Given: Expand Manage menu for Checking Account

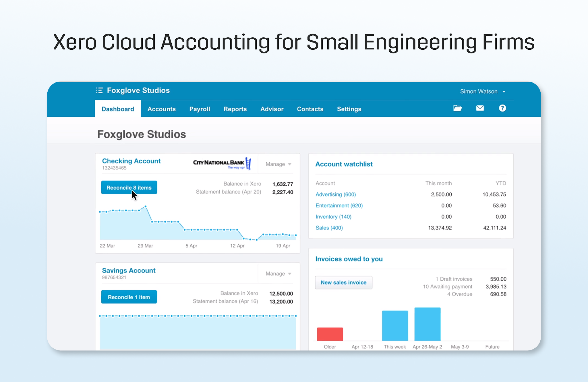Looking at the screenshot, I should pyautogui.click(x=278, y=164).
